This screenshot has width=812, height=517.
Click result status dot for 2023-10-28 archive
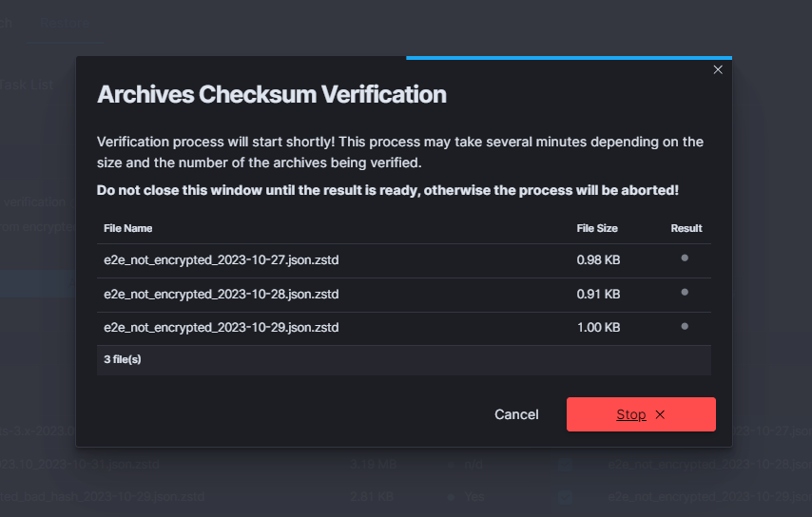(x=685, y=292)
